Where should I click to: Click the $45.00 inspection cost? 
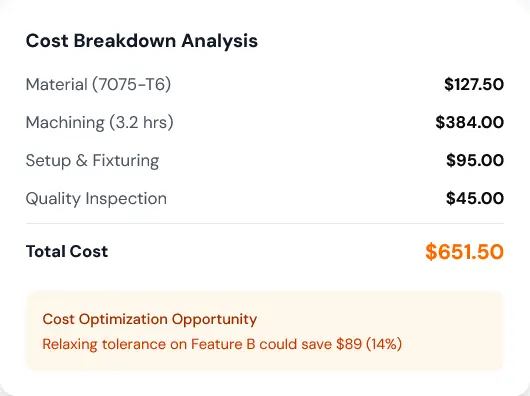[x=475, y=198]
